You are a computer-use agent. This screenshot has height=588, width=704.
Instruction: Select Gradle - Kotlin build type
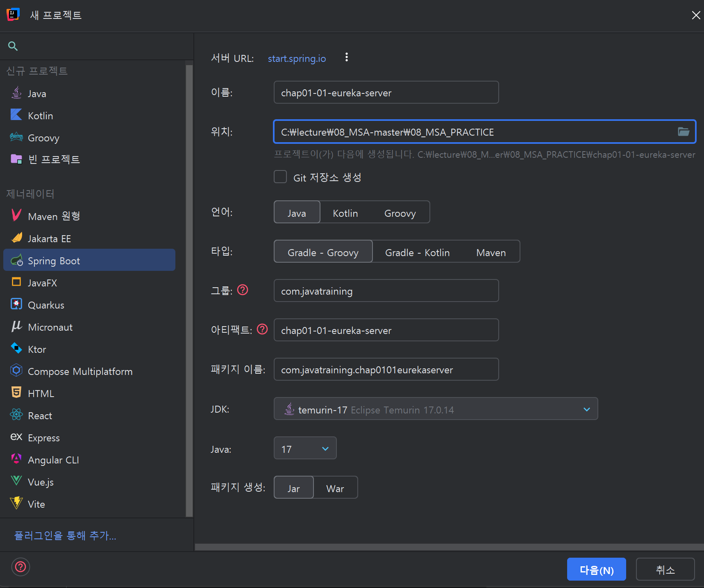point(418,252)
